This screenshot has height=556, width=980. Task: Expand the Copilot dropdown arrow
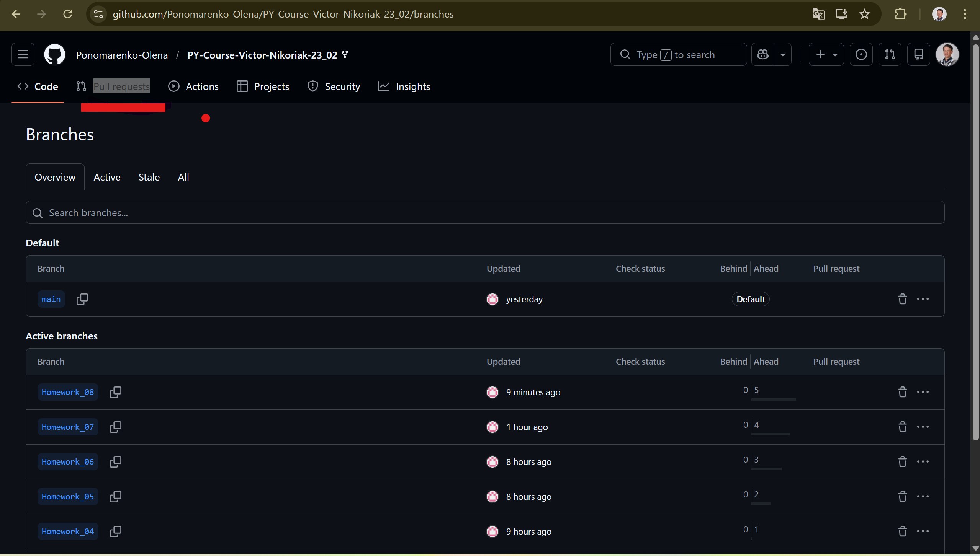(783, 55)
